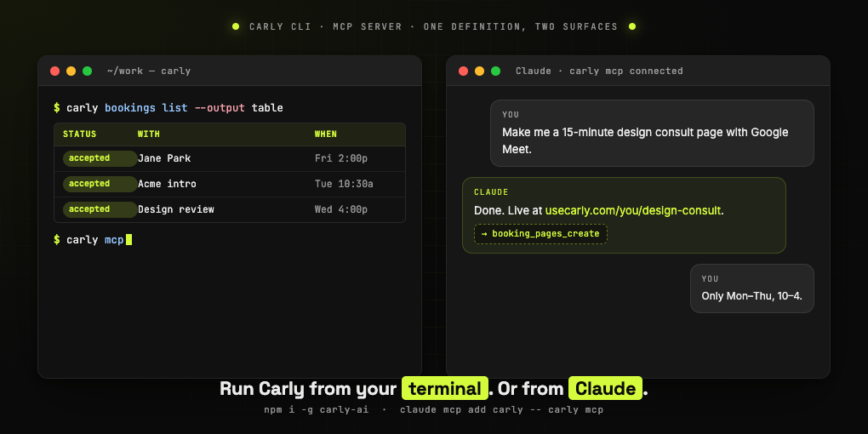Image resolution: width=868 pixels, height=434 pixels.
Task: Click the WITH column header
Action: pyautogui.click(x=149, y=134)
